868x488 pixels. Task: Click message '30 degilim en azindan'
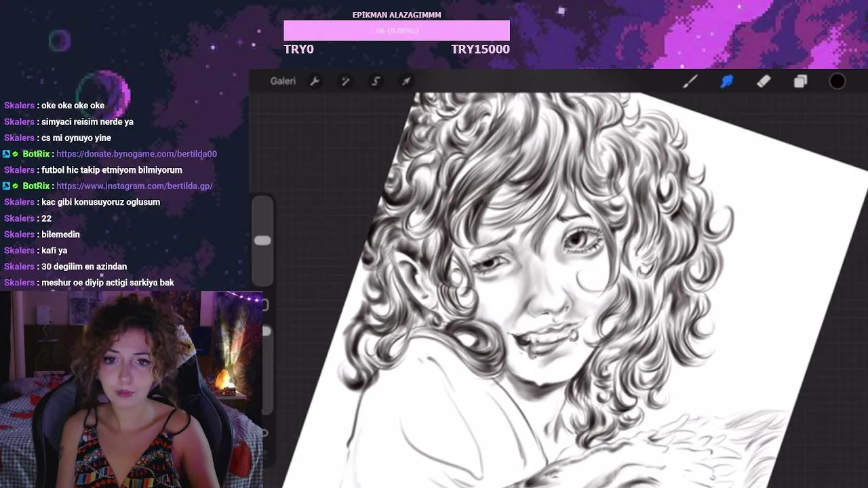coord(84,266)
